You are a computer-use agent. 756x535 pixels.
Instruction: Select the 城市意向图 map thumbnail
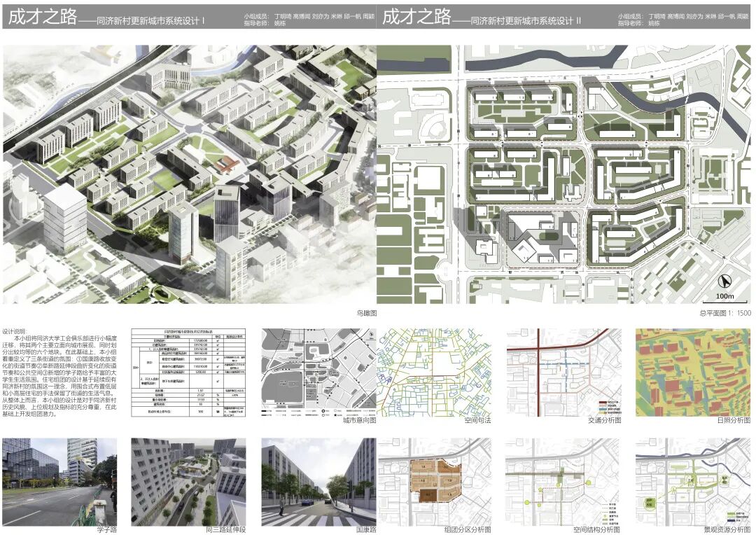point(318,373)
